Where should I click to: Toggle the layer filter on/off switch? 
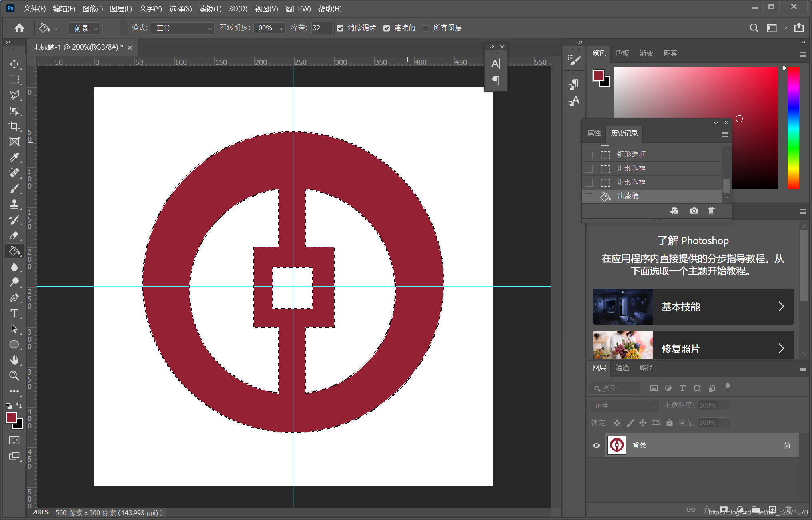coord(728,387)
